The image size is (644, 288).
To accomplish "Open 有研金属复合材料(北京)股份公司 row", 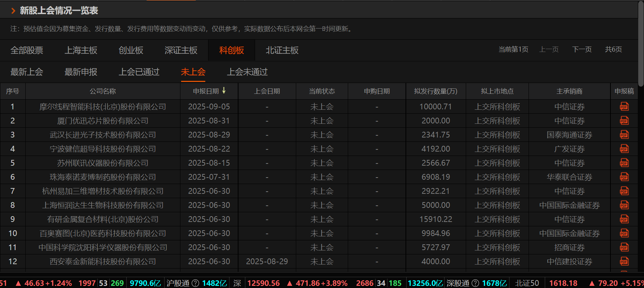I will (103, 219).
